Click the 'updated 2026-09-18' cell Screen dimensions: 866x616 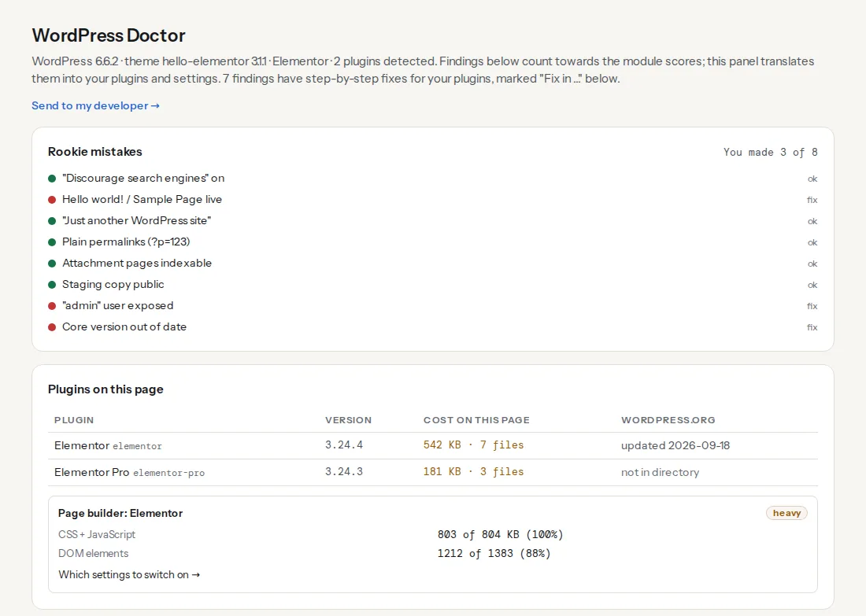675,445
